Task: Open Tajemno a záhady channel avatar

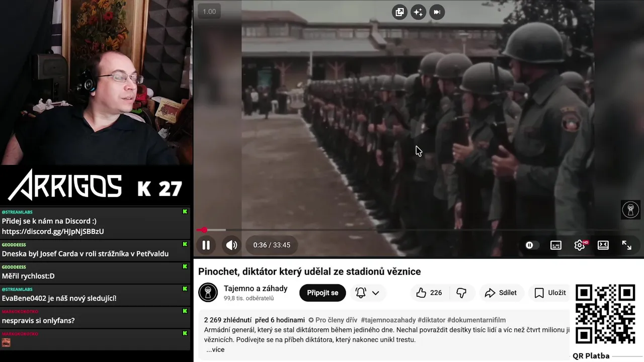Action: coord(208,293)
